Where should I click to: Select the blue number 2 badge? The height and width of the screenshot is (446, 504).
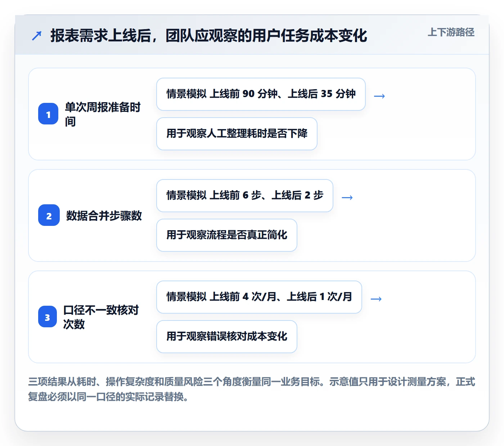pos(49,215)
